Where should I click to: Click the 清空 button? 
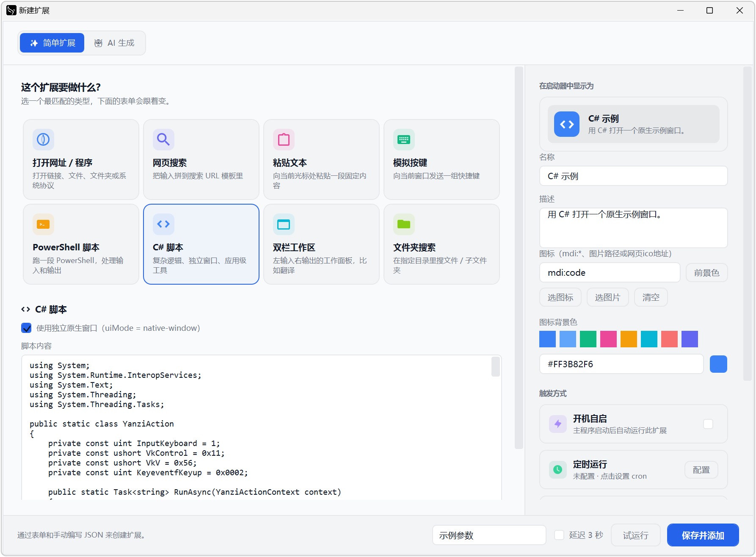pyautogui.click(x=651, y=297)
